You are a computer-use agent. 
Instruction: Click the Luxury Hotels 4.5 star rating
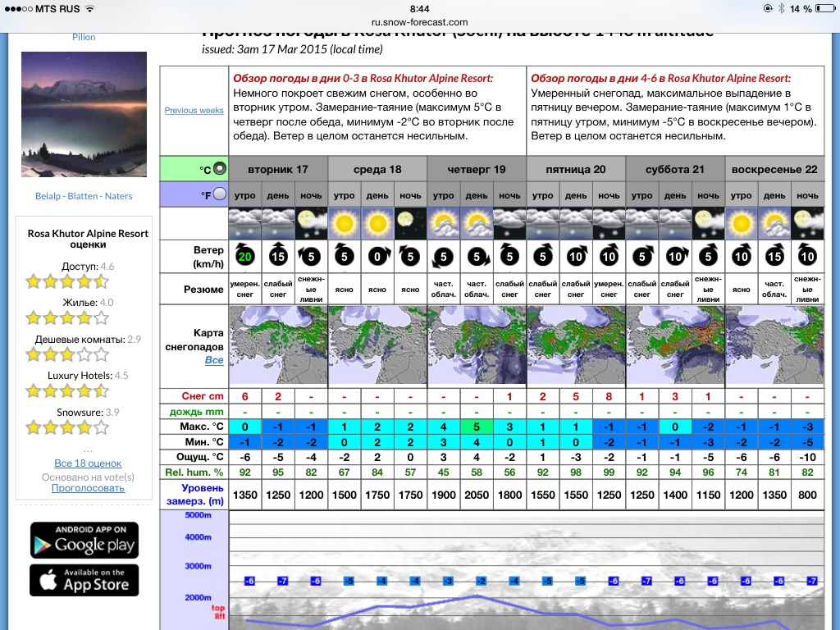(x=67, y=390)
